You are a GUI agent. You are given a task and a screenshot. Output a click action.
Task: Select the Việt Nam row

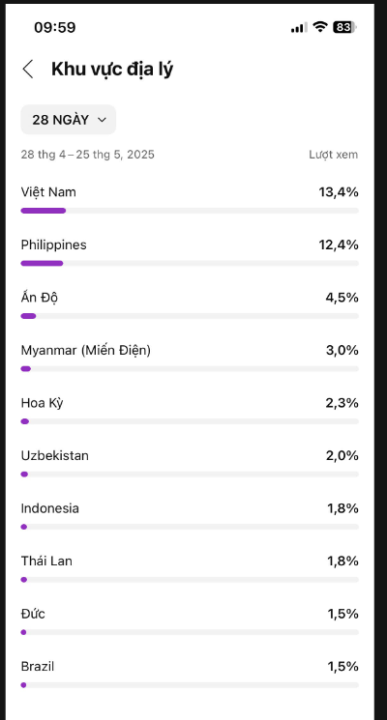click(x=190, y=200)
